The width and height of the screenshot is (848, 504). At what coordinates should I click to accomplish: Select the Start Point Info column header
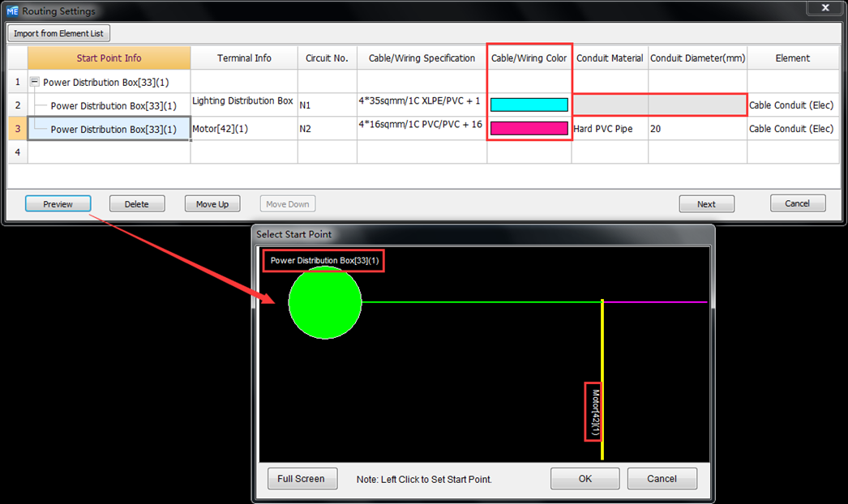point(109,58)
